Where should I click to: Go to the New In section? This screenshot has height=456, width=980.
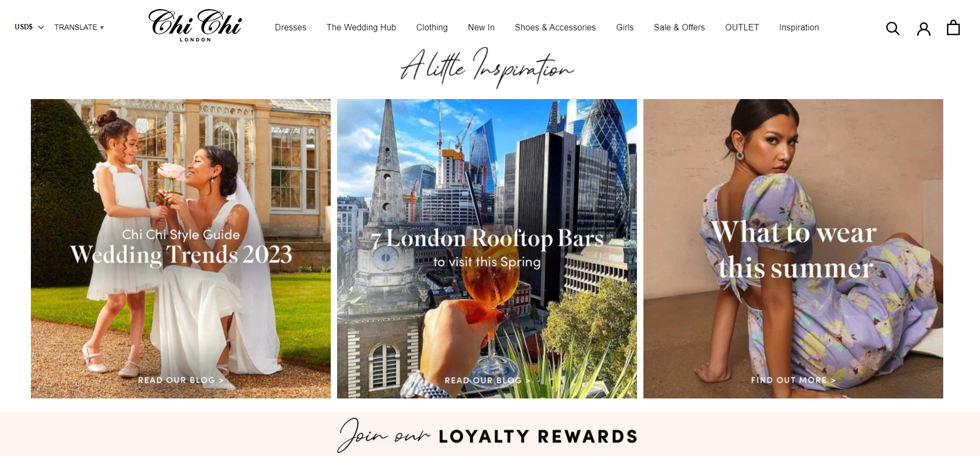(x=481, y=27)
